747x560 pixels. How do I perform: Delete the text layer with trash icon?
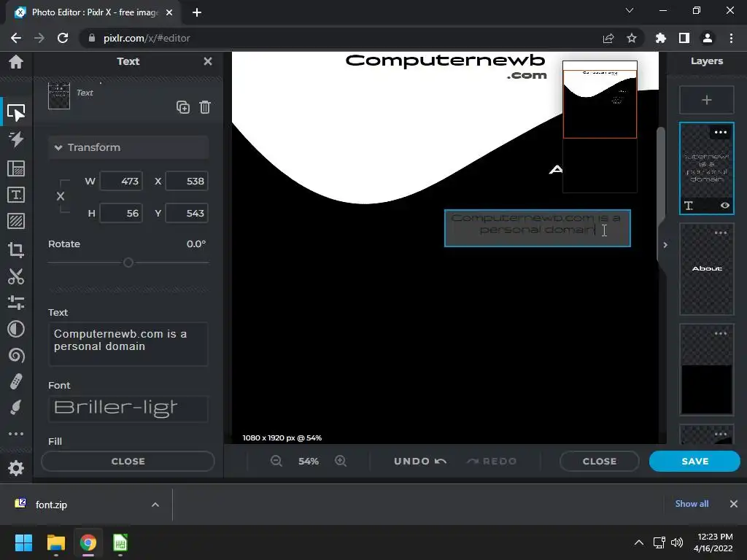205,107
